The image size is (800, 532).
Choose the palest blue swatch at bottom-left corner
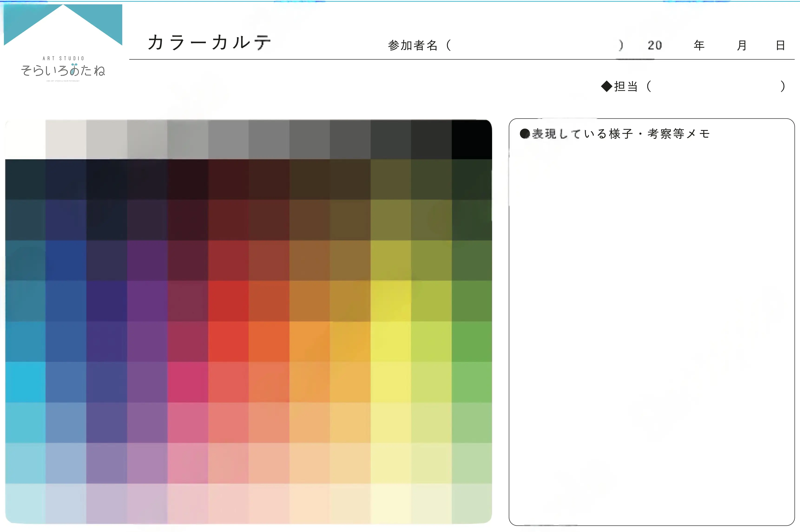coord(25,503)
